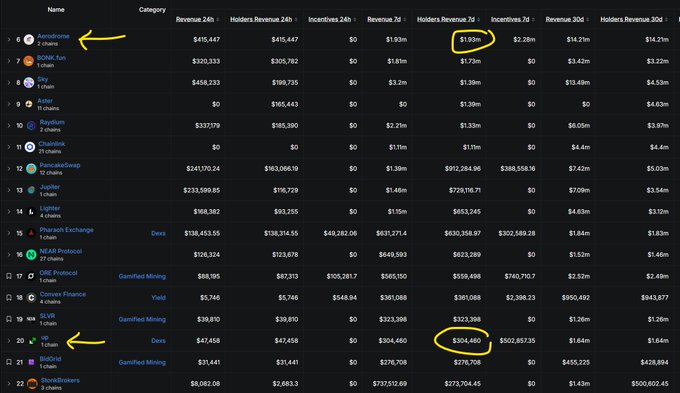
Task: Expand the StonkBrokers row chevron
Action: pyautogui.click(x=8, y=383)
